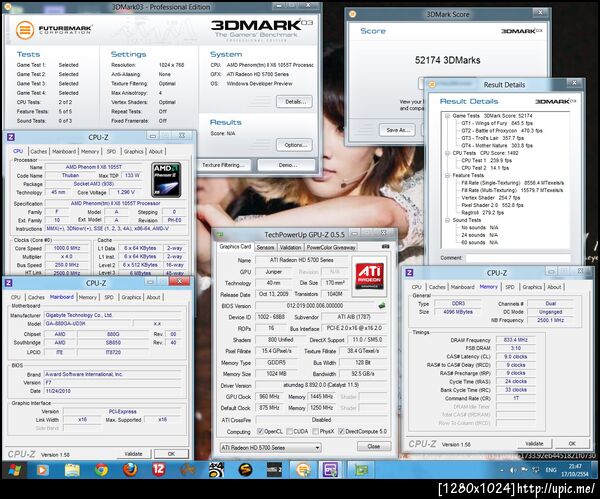Open the Sensors tab in GPU-Z
Viewport: 600px width, 499px height.
(x=265, y=248)
